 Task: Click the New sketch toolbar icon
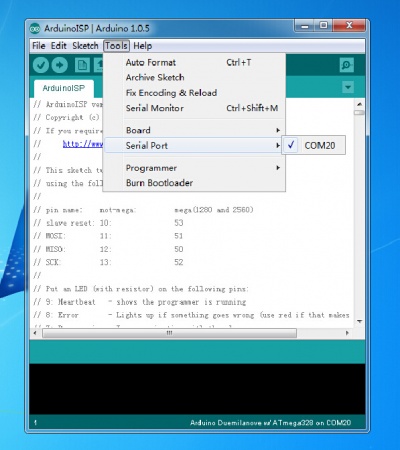coord(82,65)
